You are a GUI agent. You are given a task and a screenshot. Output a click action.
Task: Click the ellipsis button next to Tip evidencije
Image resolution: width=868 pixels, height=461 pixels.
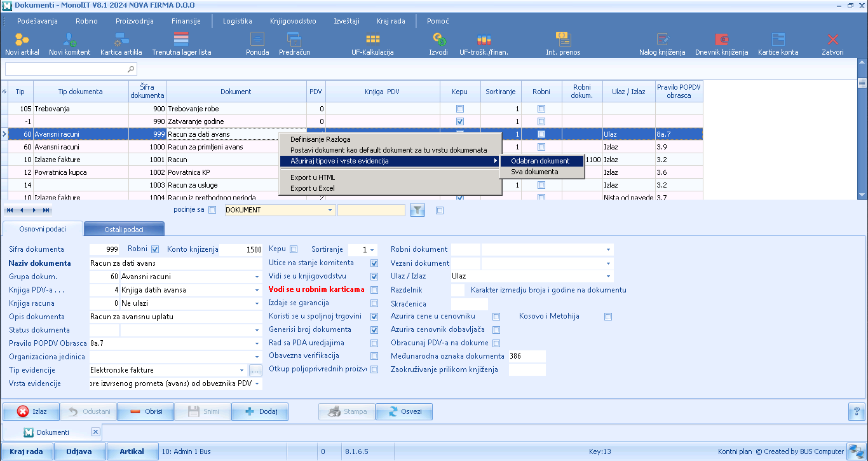point(255,370)
